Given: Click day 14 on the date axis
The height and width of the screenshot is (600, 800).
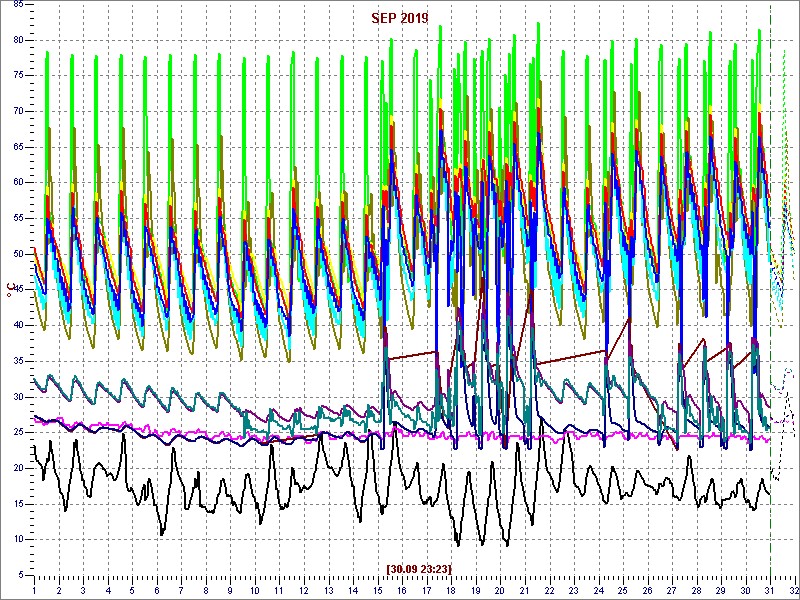Looking at the screenshot, I should pyautogui.click(x=353, y=591).
